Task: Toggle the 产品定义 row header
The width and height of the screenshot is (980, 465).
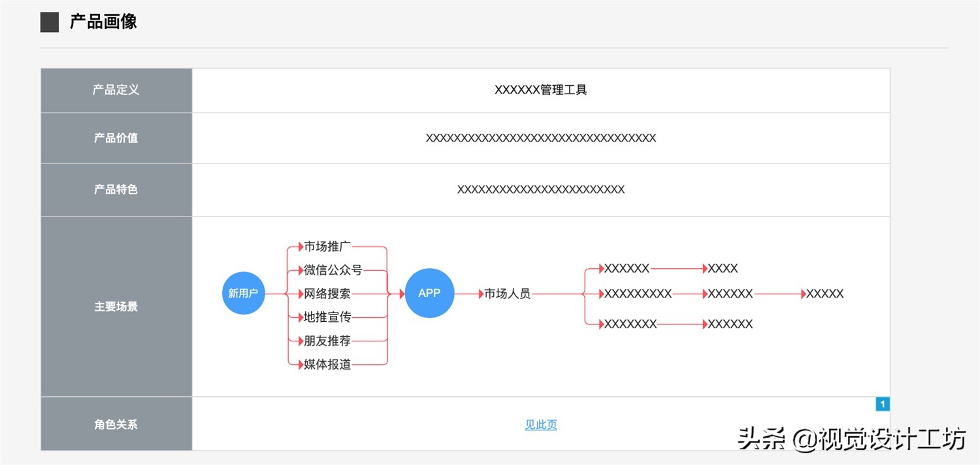Action: [x=116, y=90]
